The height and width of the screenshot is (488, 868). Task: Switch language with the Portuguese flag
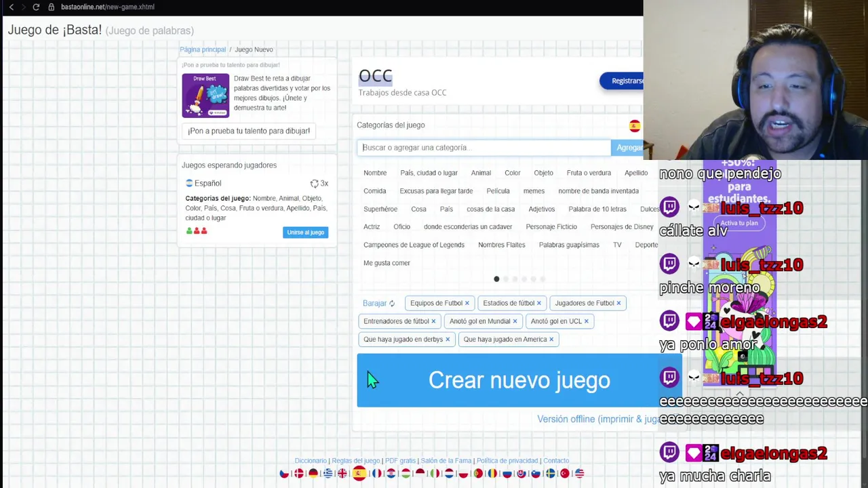(478, 474)
